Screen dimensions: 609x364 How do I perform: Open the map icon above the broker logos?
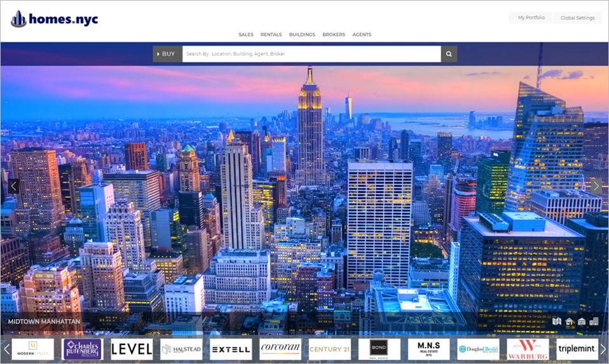pyautogui.click(x=556, y=321)
